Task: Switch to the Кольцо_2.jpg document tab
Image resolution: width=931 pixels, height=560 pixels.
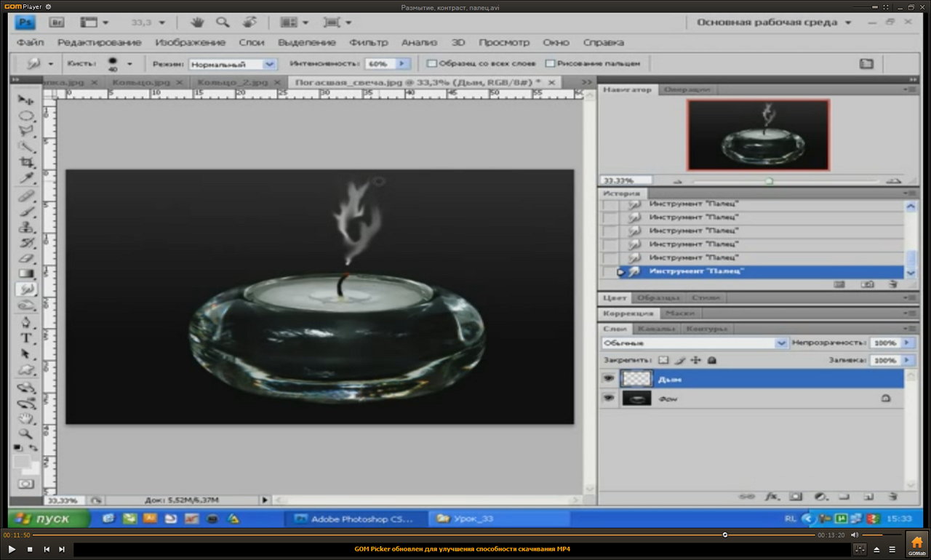Action: pos(232,83)
